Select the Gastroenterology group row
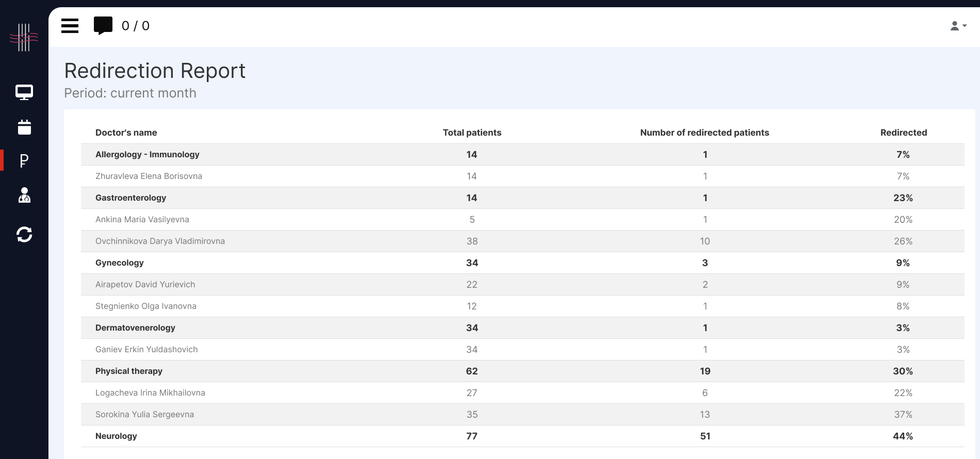Screen dimensions: 980x459 pos(130,198)
